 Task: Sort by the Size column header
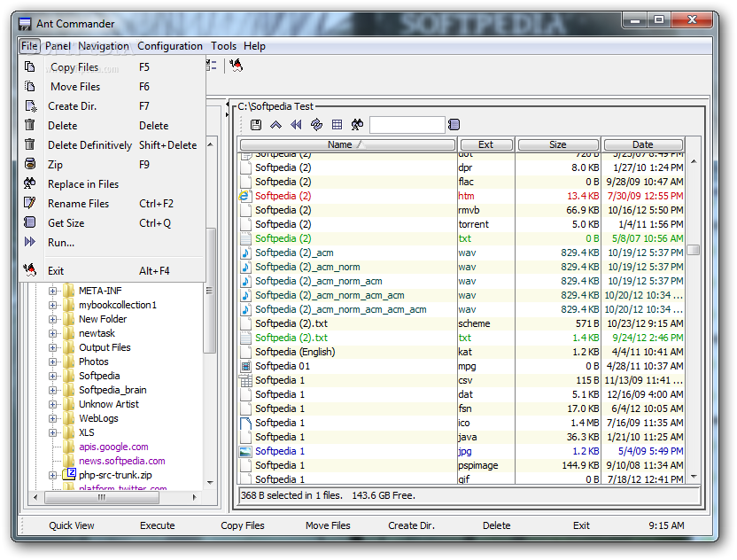tap(558, 144)
